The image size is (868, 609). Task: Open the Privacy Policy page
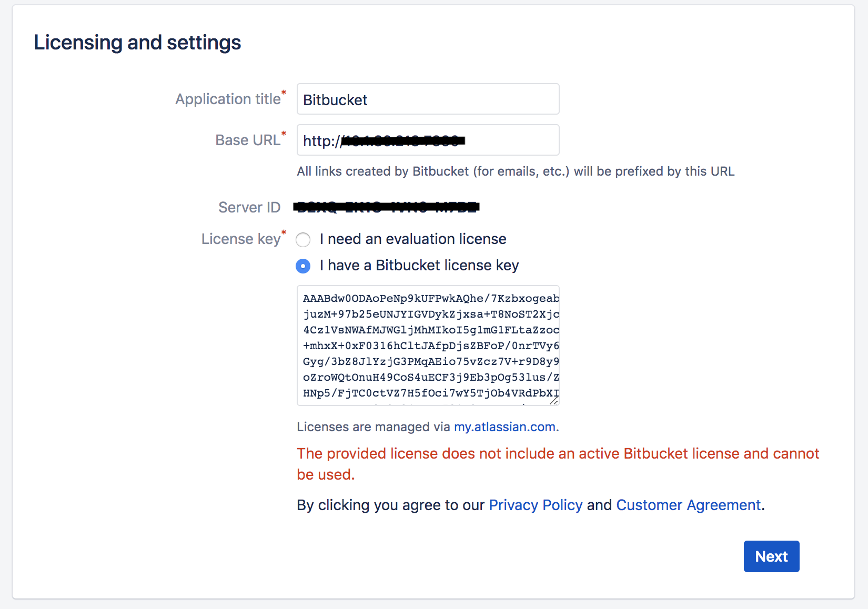point(536,505)
